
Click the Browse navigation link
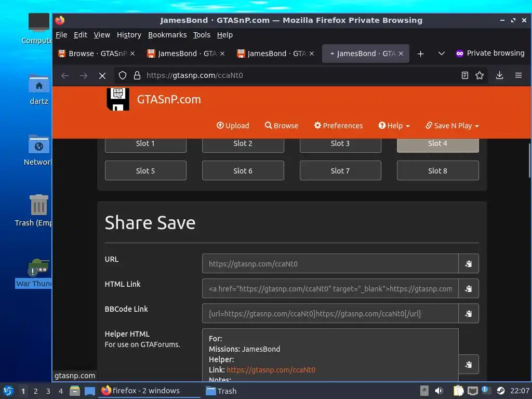[281, 126]
